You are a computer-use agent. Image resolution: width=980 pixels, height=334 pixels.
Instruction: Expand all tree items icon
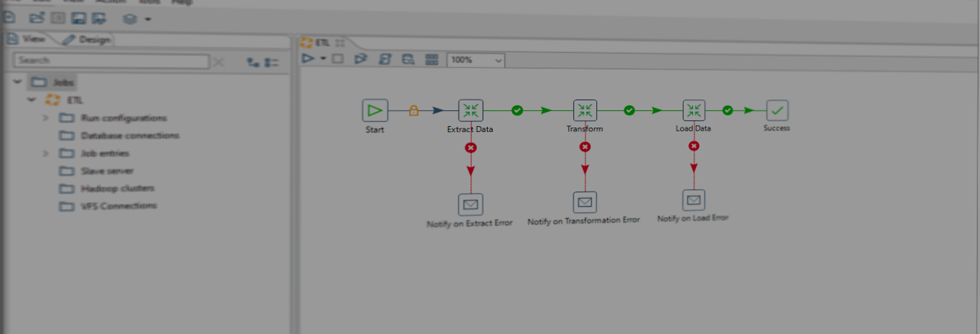(x=253, y=62)
